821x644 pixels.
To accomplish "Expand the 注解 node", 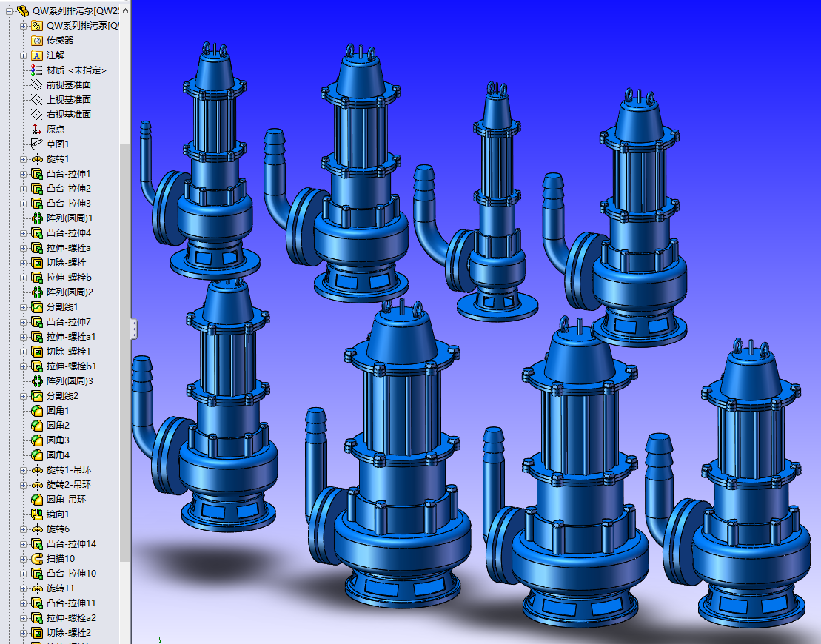I will (23, 55).
